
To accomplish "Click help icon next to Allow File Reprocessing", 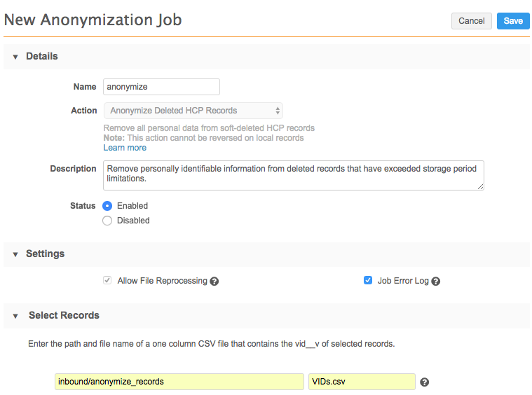I will point(214,282).
